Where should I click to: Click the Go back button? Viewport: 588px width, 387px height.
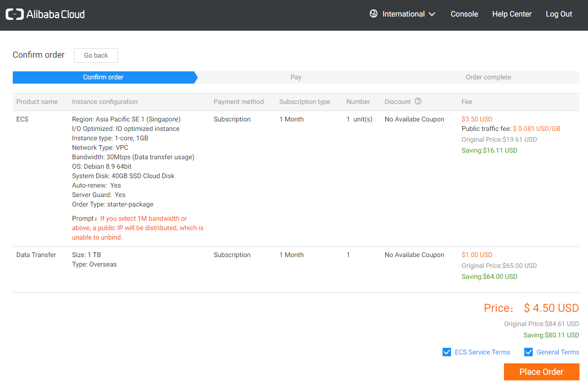96,55
